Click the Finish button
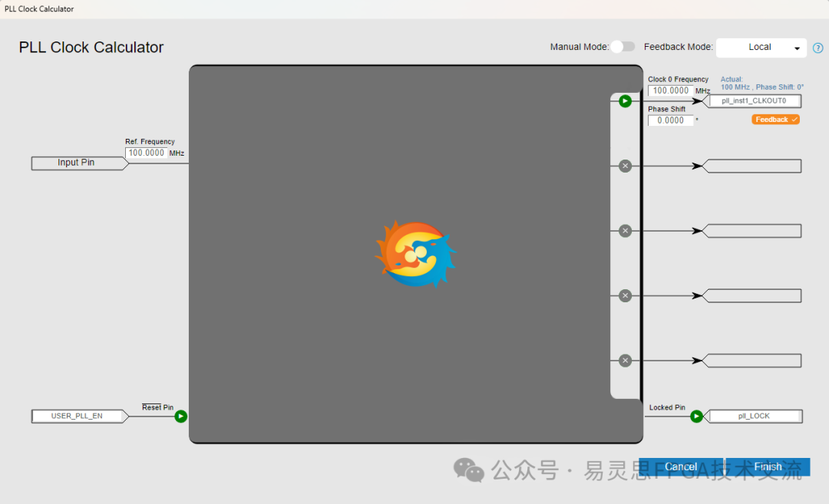The image size is (829, 504). 768,466
